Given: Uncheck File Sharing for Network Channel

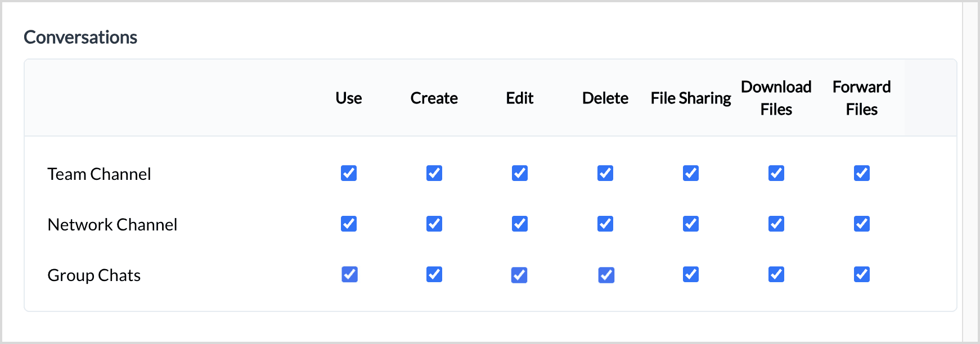Looking at the screenshot, I should (x=691, y=224).
